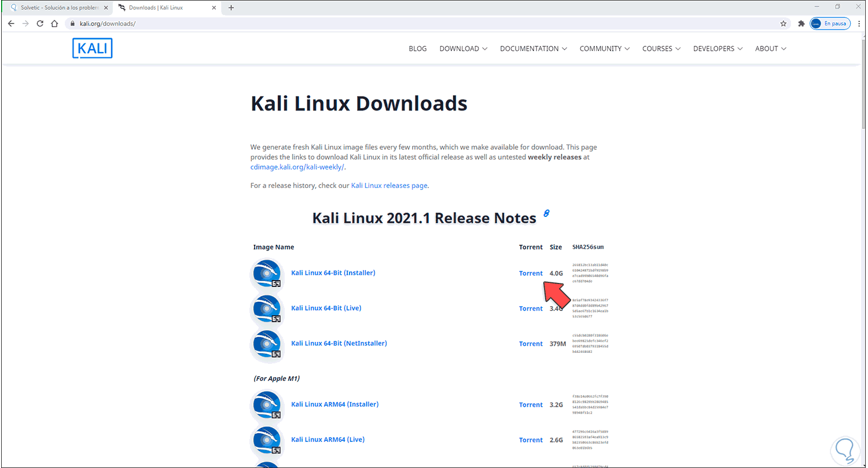The width and height of the screenshot is (868, 468).
Task: Open the help chat bubble
Action: point(844,449)
